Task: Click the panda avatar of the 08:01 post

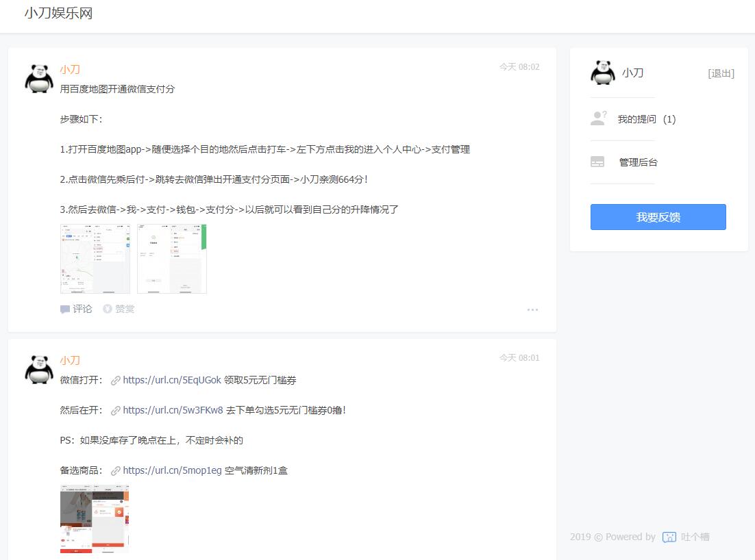Action: point(39,370)
